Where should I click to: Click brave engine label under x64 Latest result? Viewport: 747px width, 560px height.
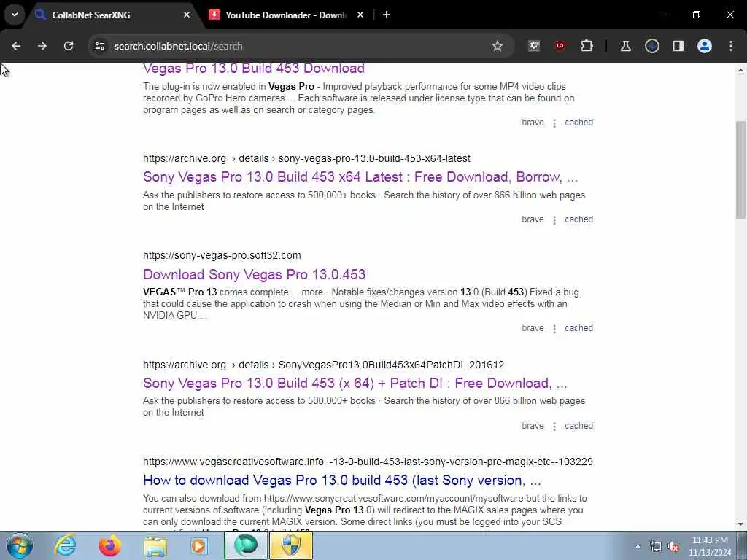click(x=533, y=219)
